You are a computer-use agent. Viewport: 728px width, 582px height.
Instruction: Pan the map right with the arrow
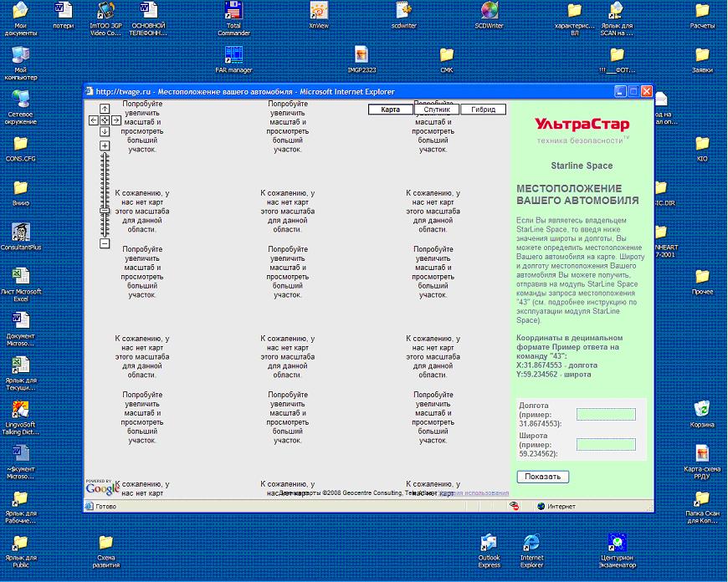116,120
